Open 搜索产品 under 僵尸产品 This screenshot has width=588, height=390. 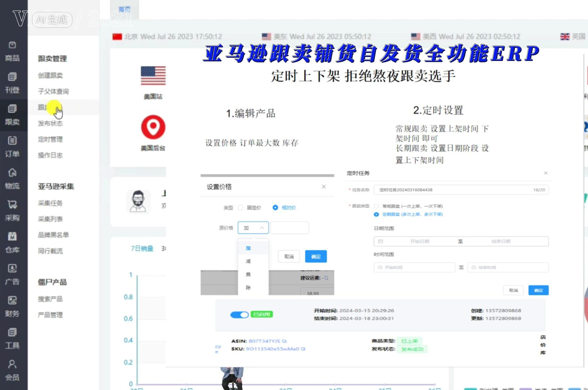50,299
